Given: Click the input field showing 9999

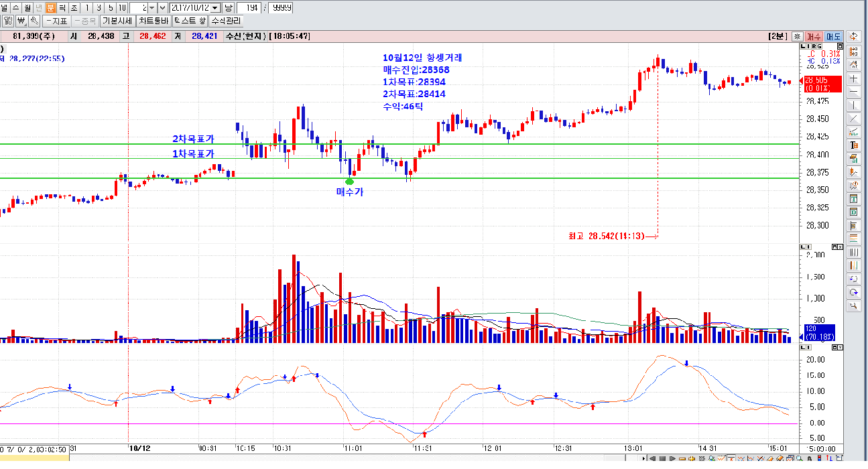Looking at the screenshot, I should [281, 7].
